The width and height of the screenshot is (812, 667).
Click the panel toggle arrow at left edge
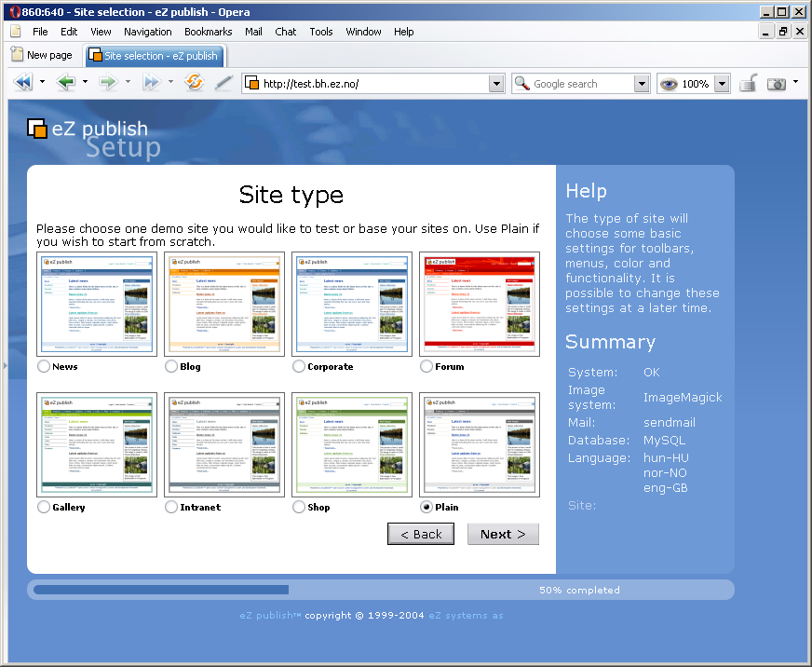(6, 366)
